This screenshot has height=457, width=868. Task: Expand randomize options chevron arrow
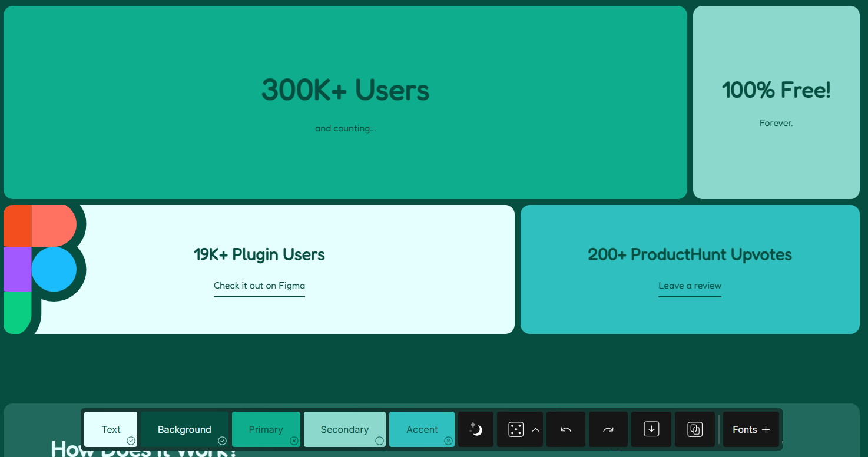tap(535, 429)
